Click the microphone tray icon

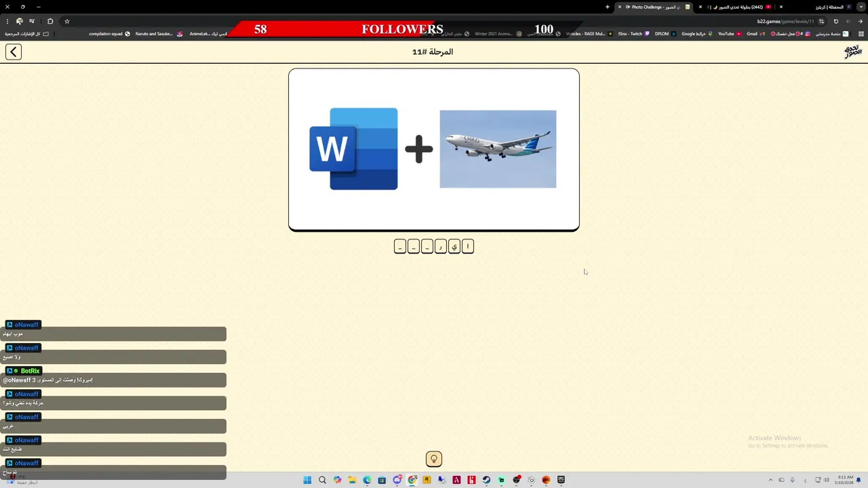(x=792, y=480)
